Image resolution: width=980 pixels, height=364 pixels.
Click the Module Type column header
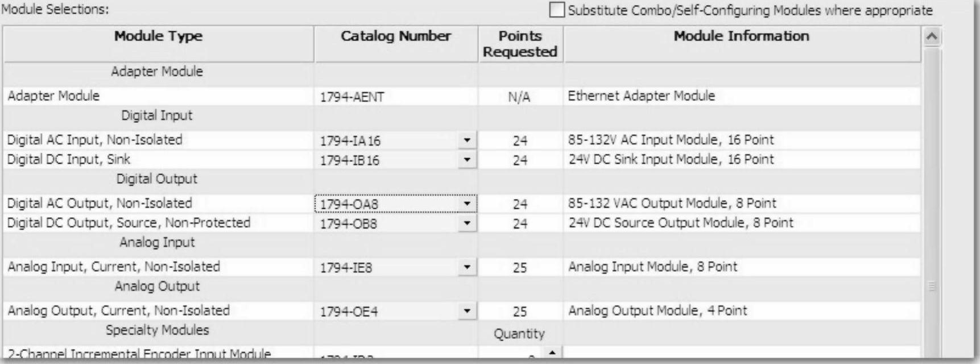pyautogui.click(x=158, y=36)
